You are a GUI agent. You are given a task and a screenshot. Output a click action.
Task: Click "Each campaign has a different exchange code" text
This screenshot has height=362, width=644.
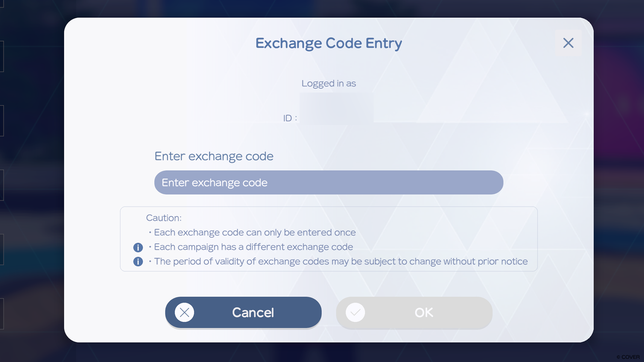pos(253,247)
